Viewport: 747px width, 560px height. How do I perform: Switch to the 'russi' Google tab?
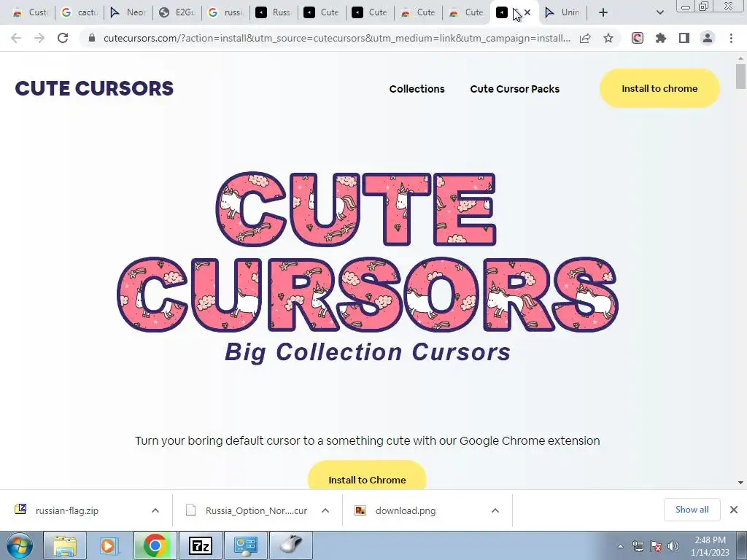point(225,12)
